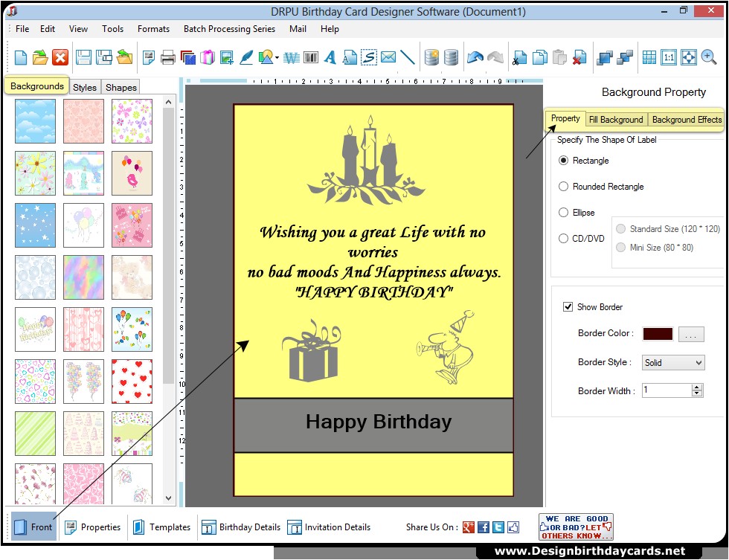729x560 pixels.
Task: Select the Rectangle shape radio button
Action: pos(563,160)
